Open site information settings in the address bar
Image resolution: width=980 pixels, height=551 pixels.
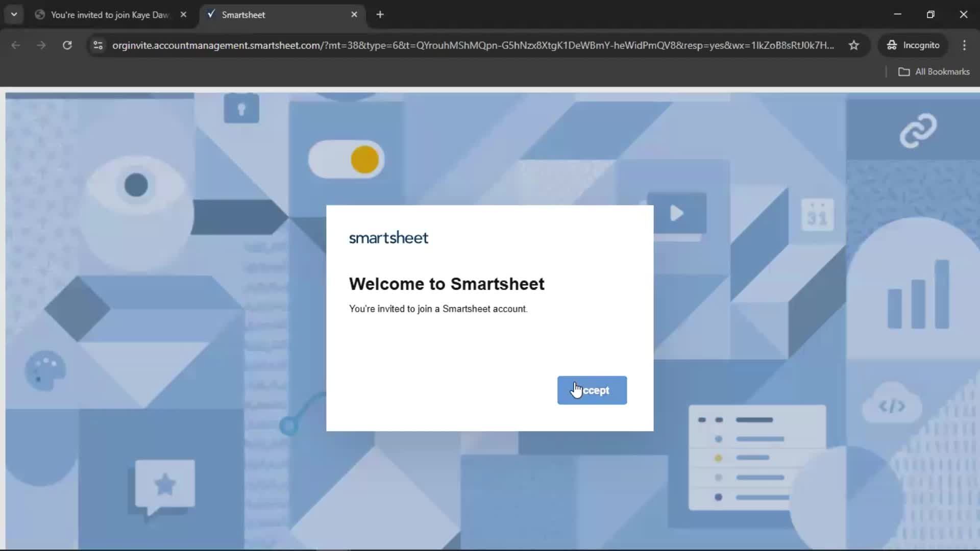97,45
